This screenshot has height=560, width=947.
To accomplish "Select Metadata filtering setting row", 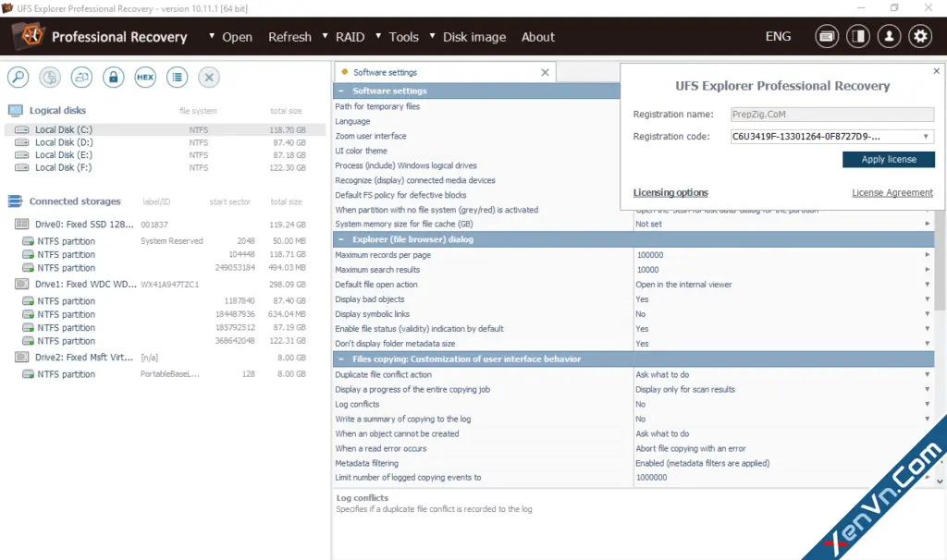I will coord(633,464).
